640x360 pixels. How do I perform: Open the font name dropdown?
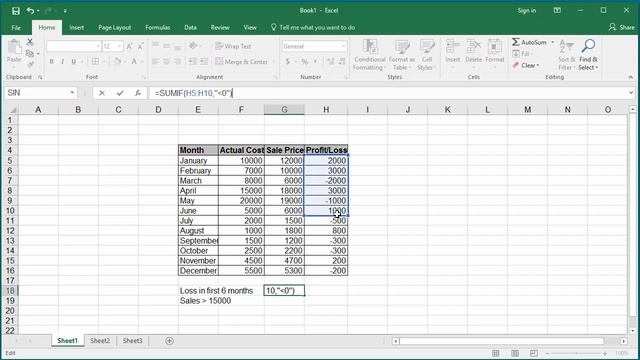98,47
